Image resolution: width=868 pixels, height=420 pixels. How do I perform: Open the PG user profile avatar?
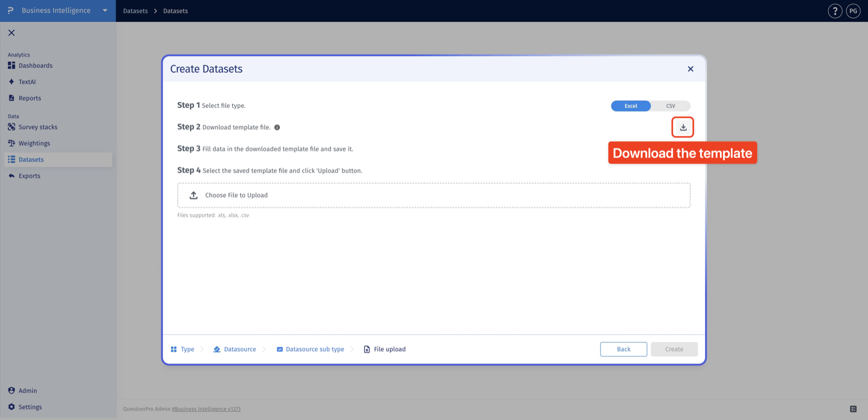click(853, 11)
